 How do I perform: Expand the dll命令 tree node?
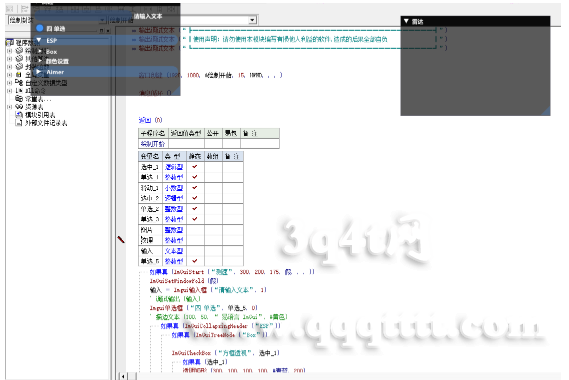[x=9, y=91]
